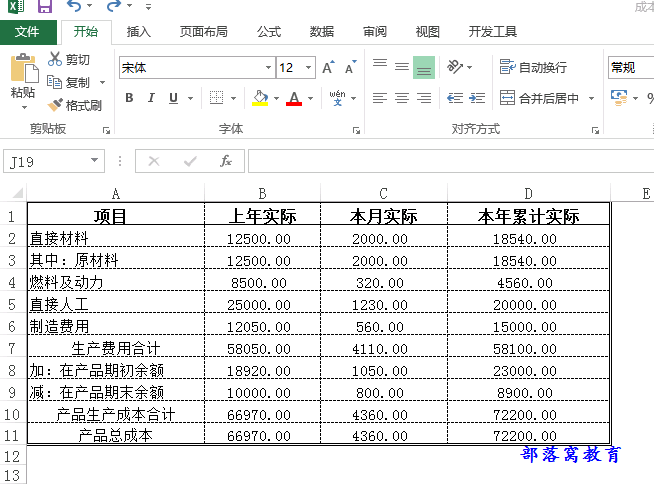Open the font size 12 dropdown
The image size is (654, 484).
308,67
